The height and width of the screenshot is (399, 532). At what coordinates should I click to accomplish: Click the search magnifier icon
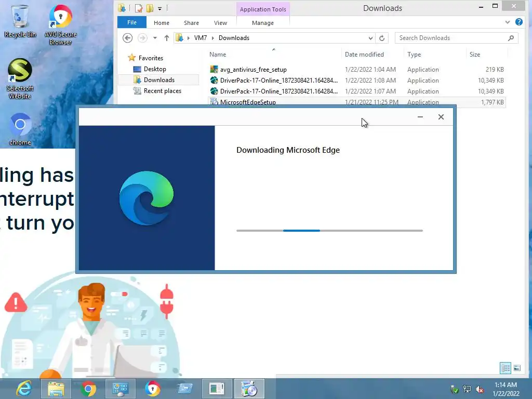511,38
